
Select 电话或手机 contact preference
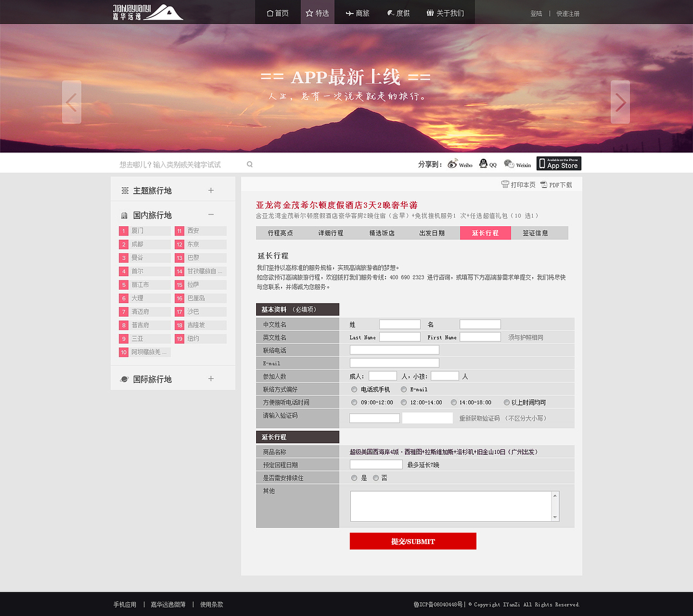pyautogui.click(x=354, y=389)
